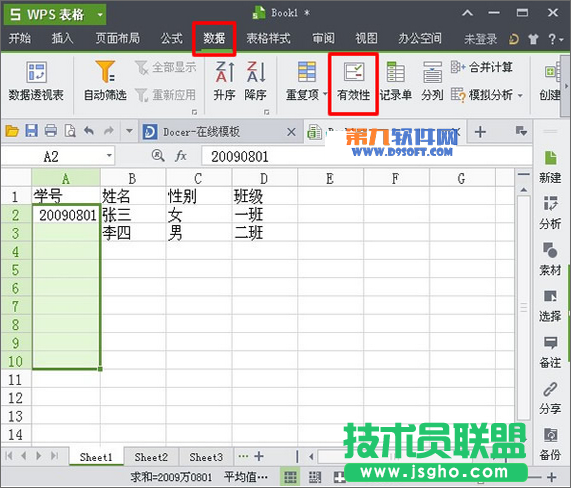
Task: Switch to the 视图 ribbon tab
Action: tap(366, 38)
